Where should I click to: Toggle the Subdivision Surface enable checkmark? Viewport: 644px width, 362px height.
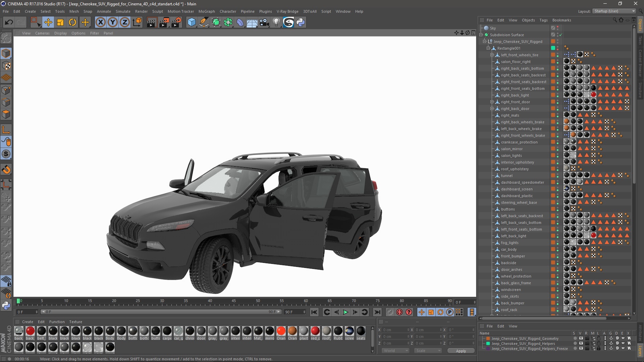pos(560,35)
